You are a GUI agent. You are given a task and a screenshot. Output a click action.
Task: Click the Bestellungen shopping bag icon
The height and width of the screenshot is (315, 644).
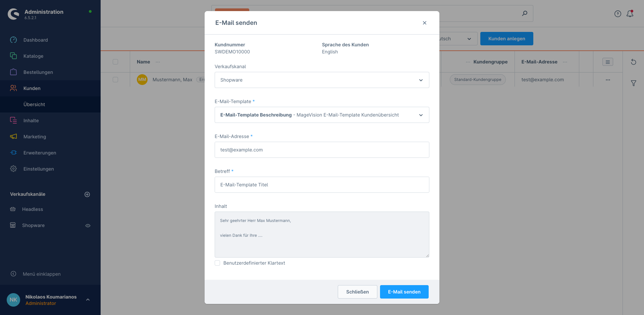pos(13,72)
